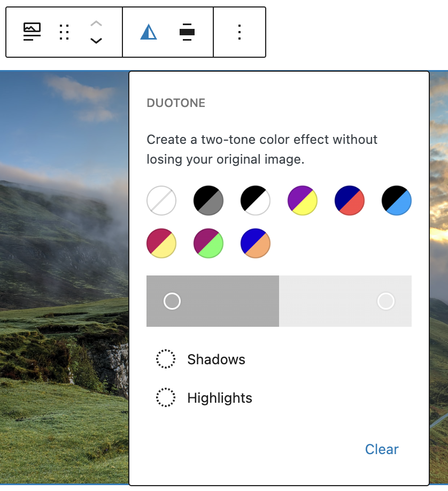Move block down with the down chevron
Screen dimensions: 448x491
96,41
